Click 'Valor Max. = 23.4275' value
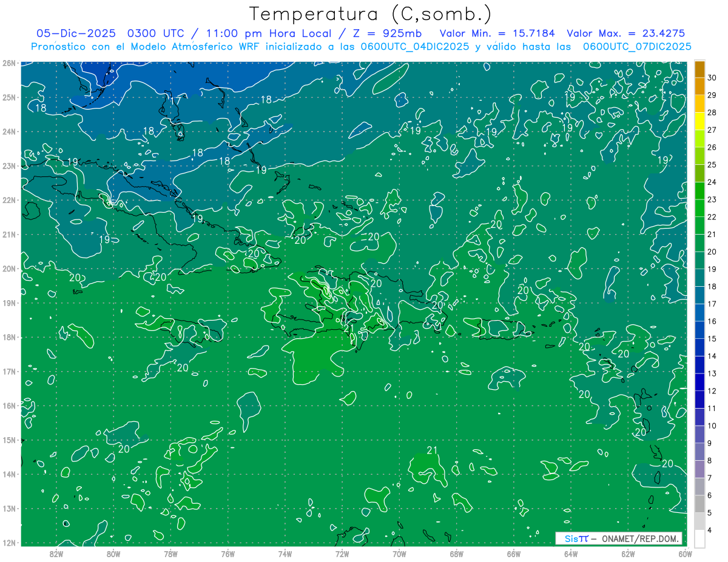Screen dimensions: 728x562 tap(625, 33)
